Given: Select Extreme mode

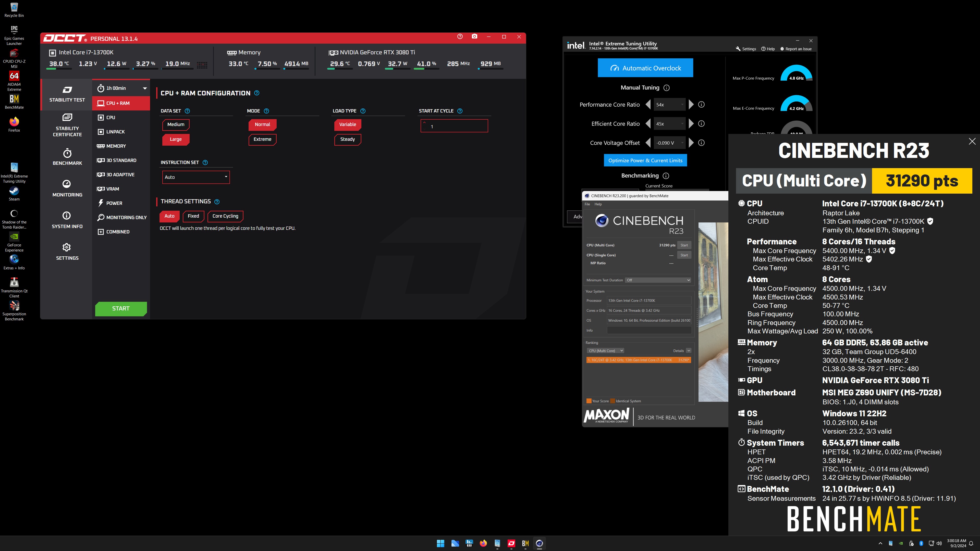Looking at the screenshot, I should [263, 139].
